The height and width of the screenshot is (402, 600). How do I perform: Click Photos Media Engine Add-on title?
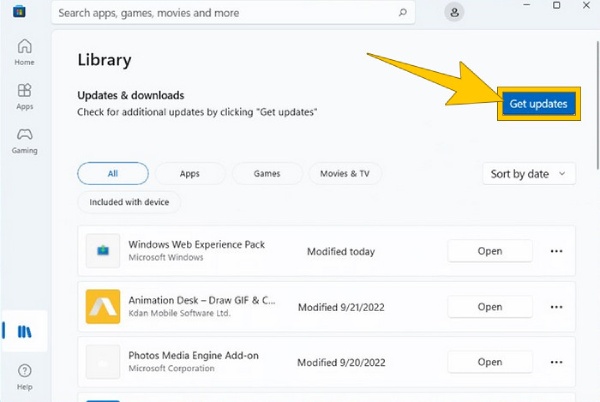(x=194, y=356)
